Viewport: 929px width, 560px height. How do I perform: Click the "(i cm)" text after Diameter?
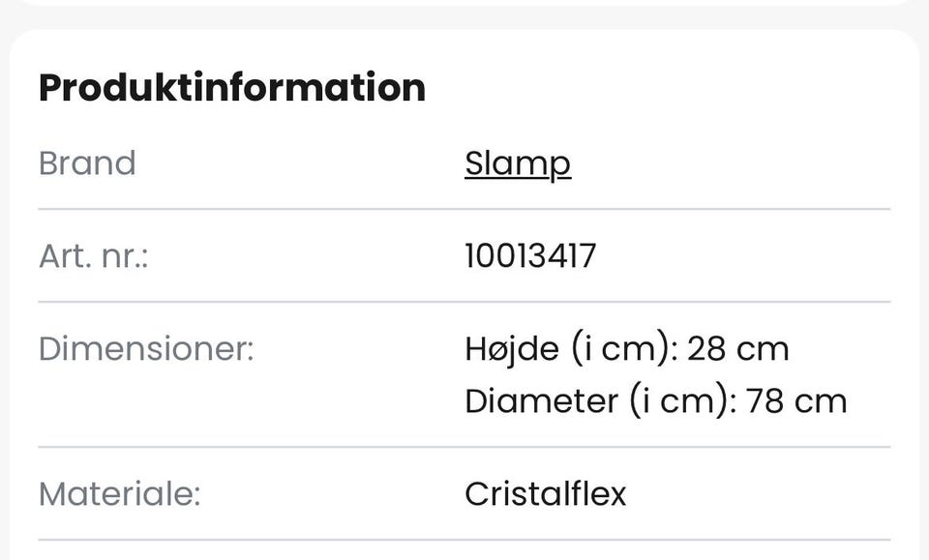(x=681, y=400)
